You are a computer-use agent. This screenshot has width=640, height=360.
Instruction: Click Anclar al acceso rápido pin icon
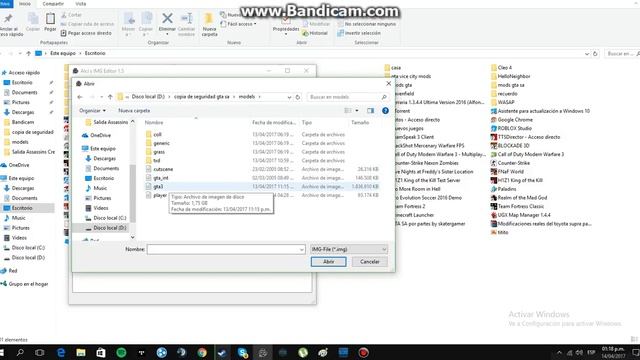tap(8, 18)
